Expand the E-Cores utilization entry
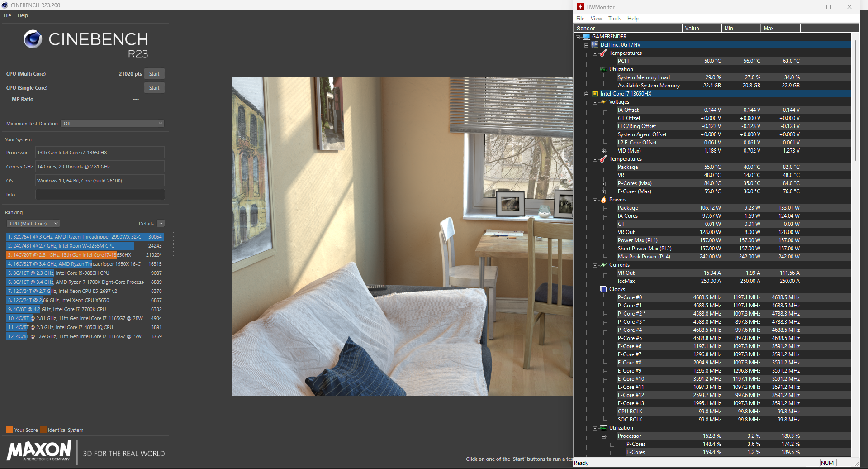This screenshot has height=469, width=868. tap(612, 453)
